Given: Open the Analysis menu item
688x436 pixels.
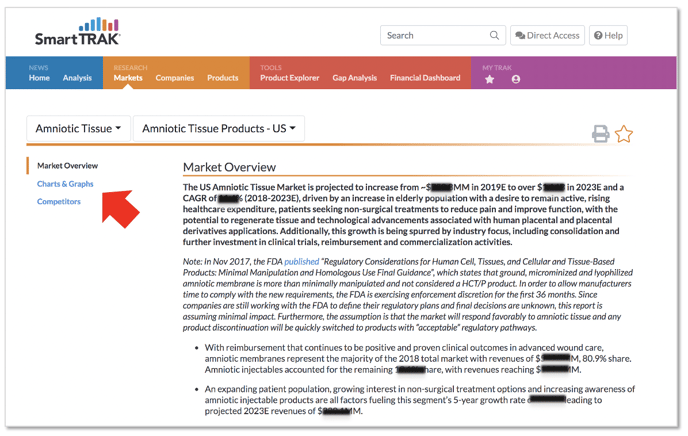Looking at the screenshot, I should 77,78.
